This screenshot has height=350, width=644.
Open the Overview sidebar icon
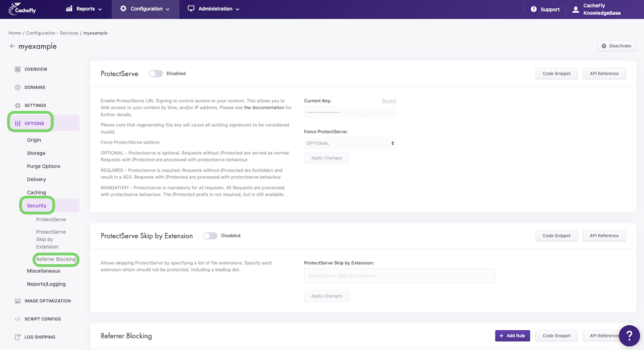[x=18, y=69]
